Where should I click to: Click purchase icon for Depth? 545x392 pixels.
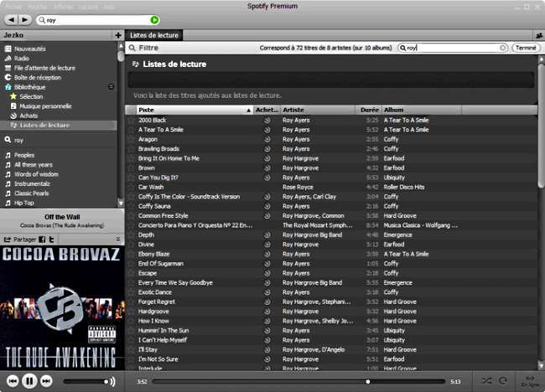267,235
